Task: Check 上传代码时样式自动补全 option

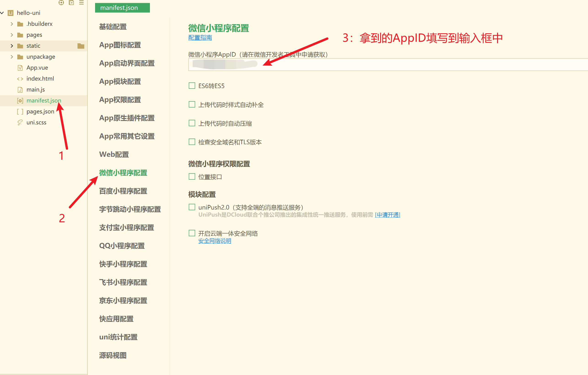Action: [192, 104]
